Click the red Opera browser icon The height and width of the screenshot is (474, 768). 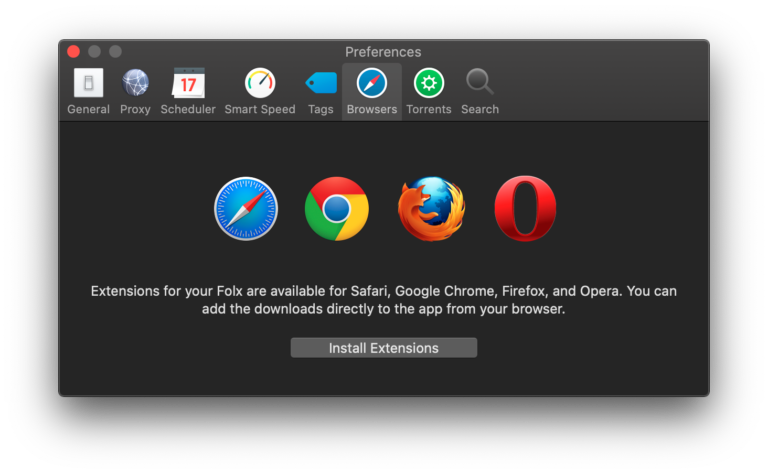tap(525, 209)
